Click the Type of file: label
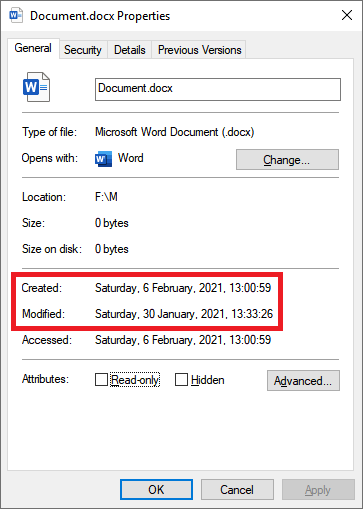The image size is (363, 509). pos(49,132)
